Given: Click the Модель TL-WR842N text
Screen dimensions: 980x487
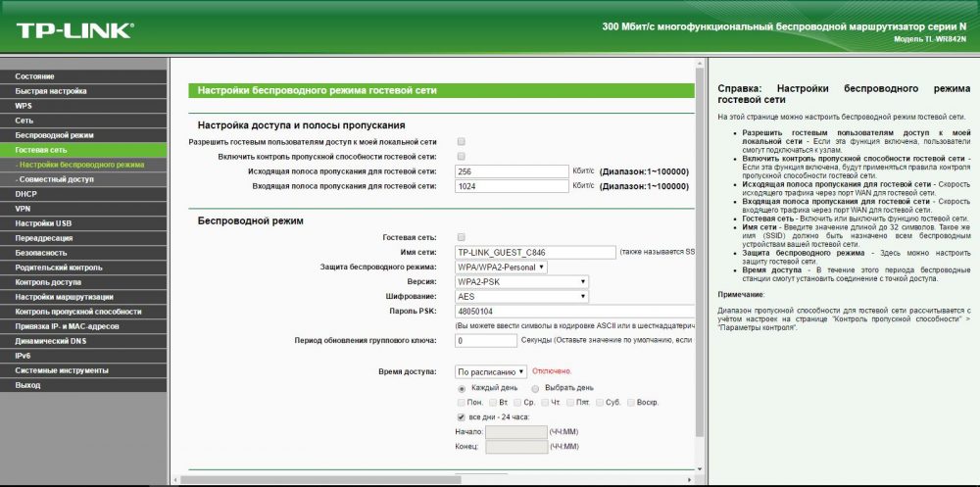Looking at the screenshot, I should coord(930,39).
